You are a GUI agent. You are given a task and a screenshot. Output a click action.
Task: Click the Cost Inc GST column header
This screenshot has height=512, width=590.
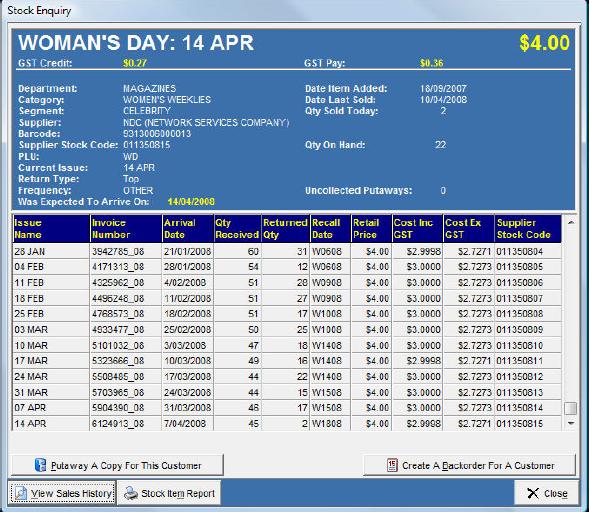tap(418, 229)
